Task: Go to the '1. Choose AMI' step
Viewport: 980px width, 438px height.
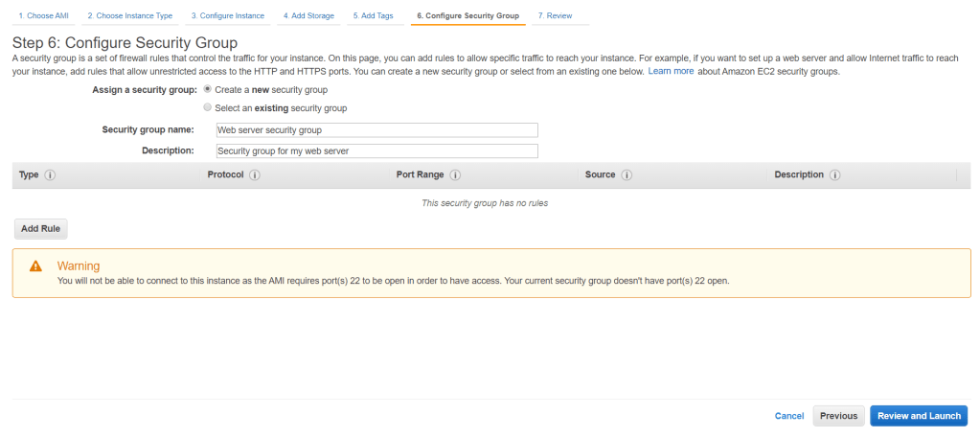Action: click(41, 16)
